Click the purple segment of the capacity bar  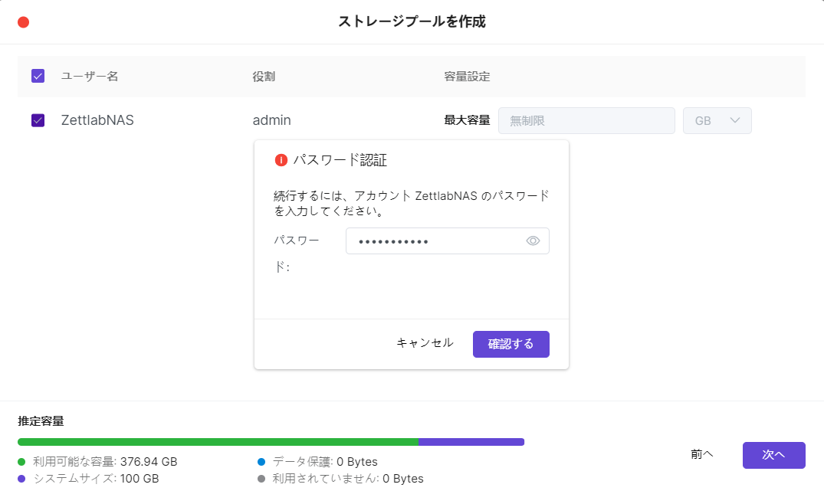coord(471,442)
